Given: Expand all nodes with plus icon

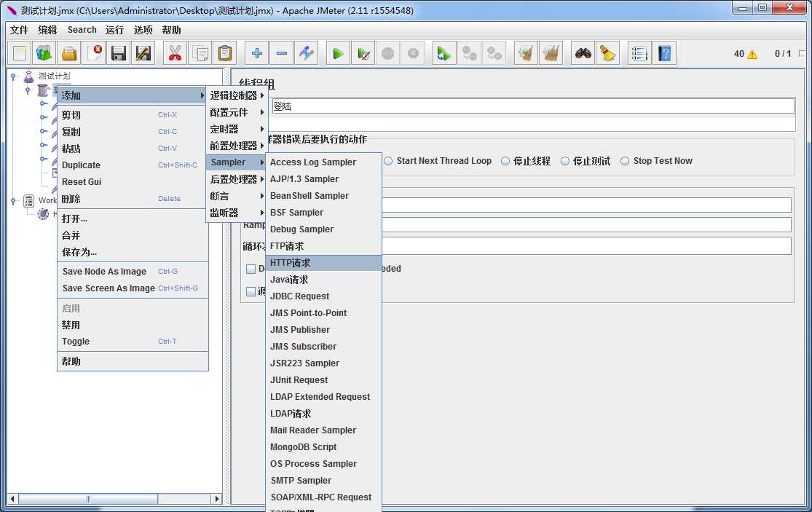Looking at the screenshot, I should tap(257, 53).
